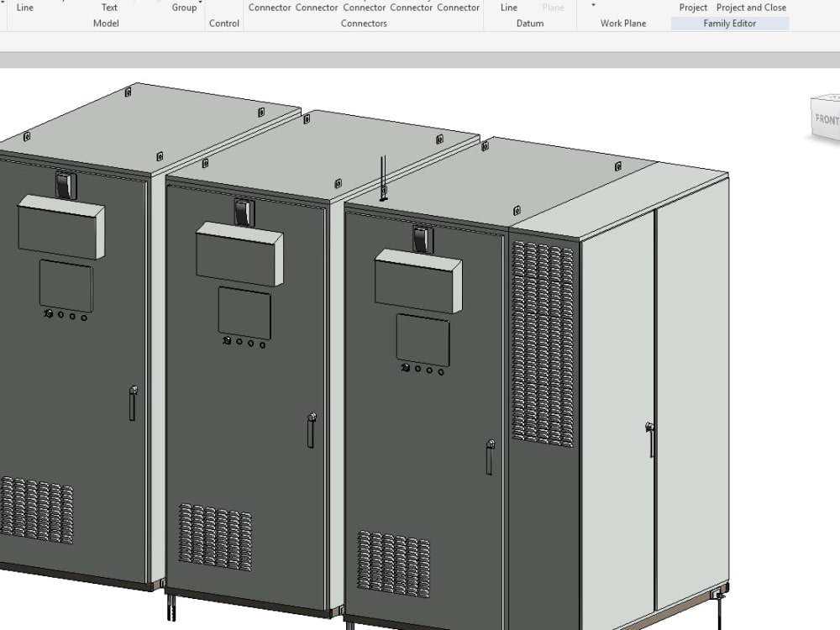Click the Duct Connector button, second in Connectors

pyautogui.click(x=317, y=7)
